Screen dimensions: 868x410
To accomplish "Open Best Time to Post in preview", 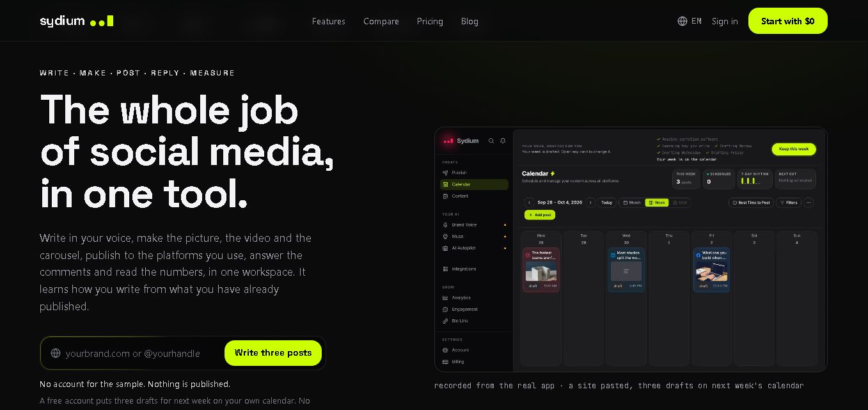I will pos(751,203).
